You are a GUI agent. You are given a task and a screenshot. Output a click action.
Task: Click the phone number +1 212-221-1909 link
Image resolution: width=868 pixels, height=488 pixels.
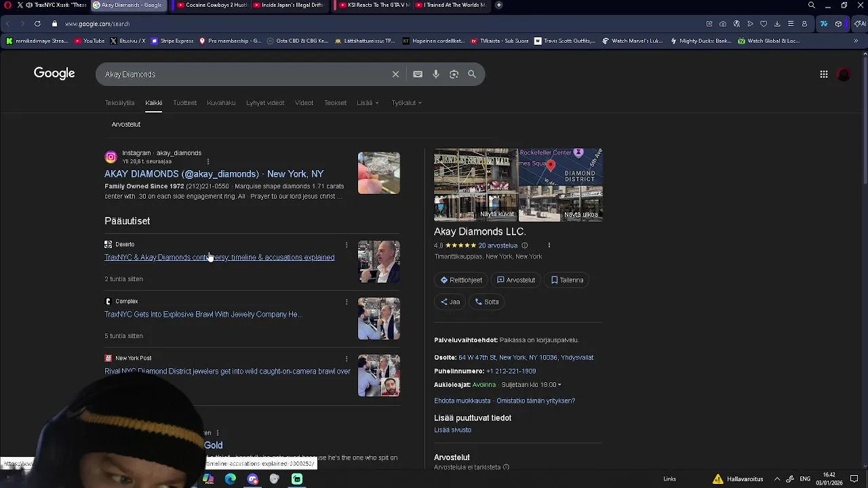click(511, 371)
